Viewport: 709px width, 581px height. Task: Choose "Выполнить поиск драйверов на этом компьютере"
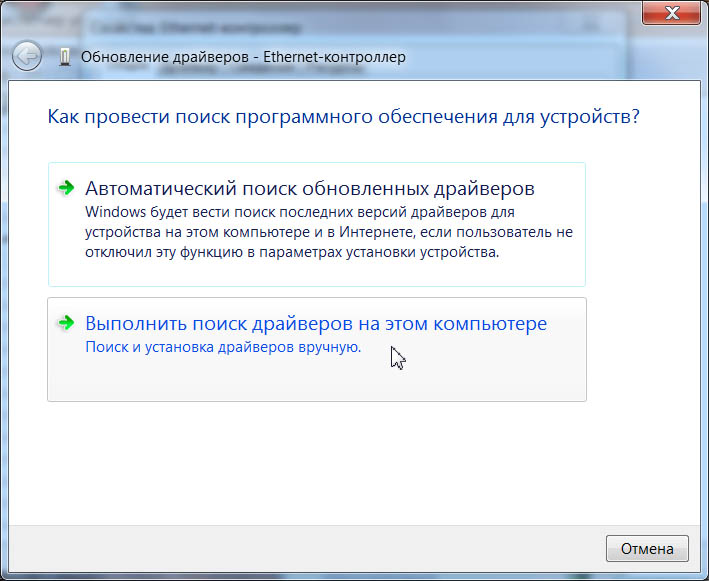317,350
